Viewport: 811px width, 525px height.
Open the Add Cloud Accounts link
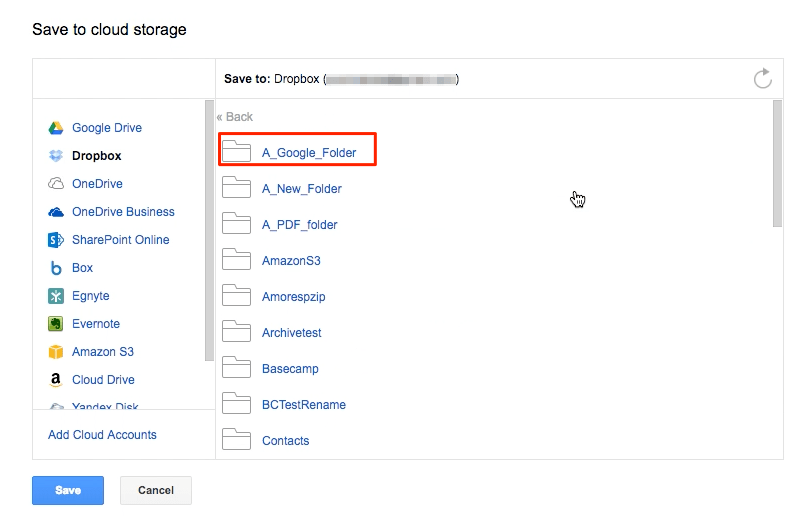click(x=102, y=434)
